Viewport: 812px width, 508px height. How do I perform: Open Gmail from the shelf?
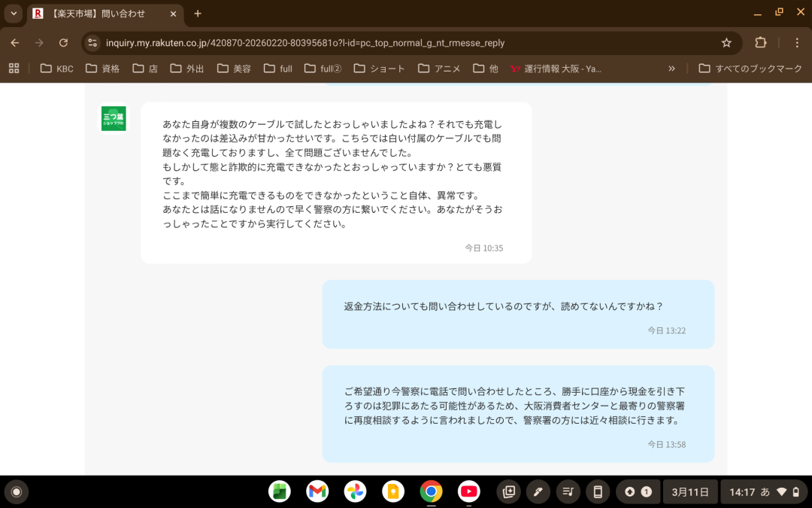[x=317, y=491]
